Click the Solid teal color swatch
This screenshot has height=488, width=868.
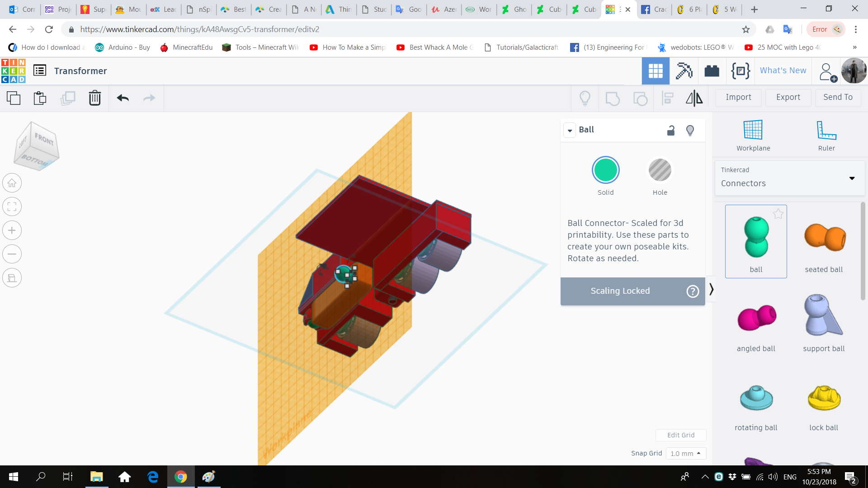pyautogui.click(x=605, y=170)
